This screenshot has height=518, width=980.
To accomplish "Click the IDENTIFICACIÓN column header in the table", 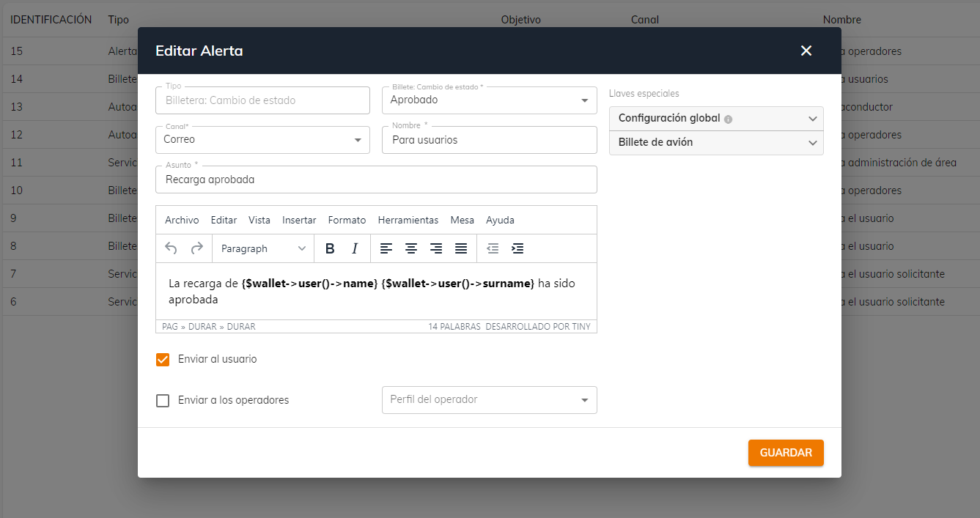I will [51, 20].
